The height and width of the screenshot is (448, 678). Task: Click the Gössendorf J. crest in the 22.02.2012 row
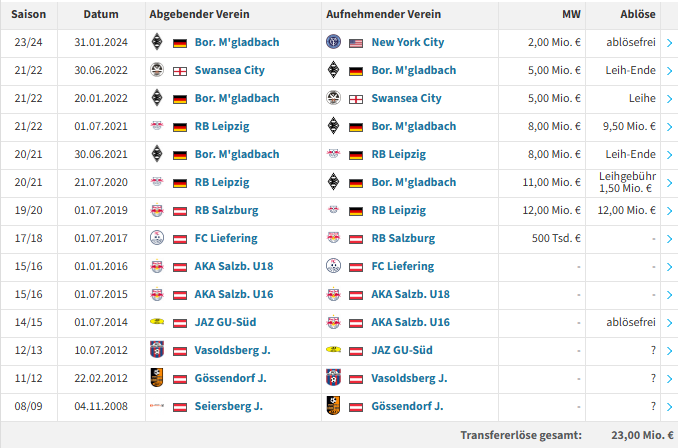tap(157, 378)
